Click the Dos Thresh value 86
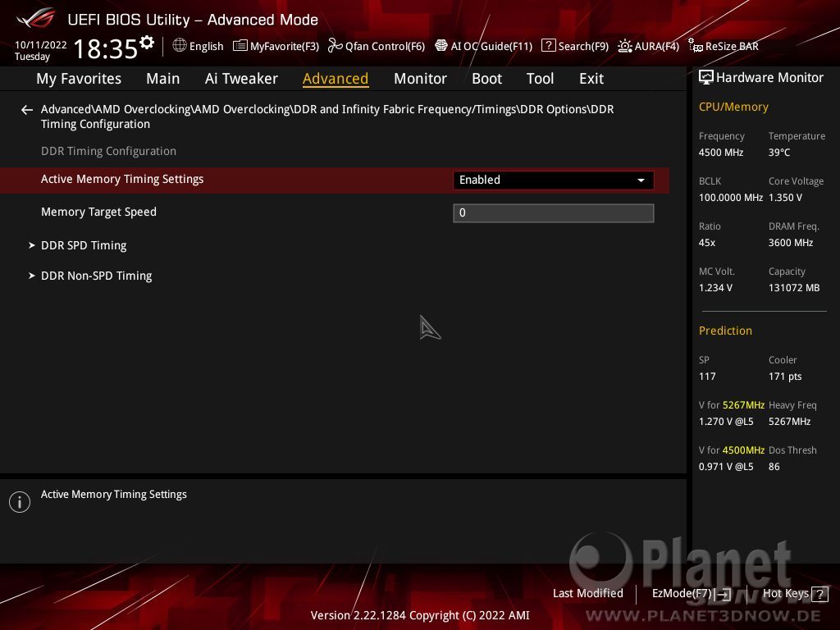The image size is (840, 630). coord(774,467)
